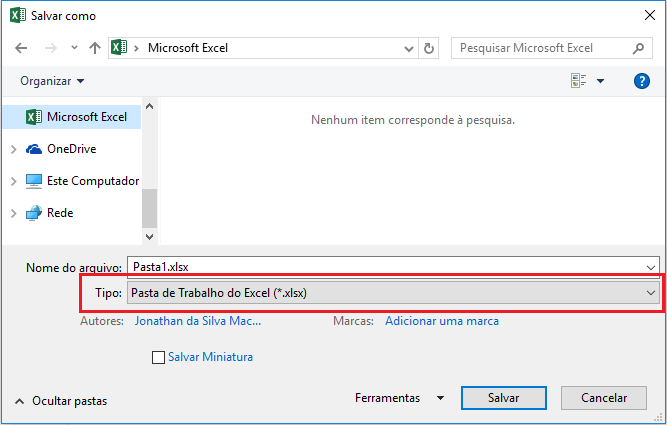Image resolution: width=667 pixels, height=425 pixels.
Task: Expand the Rede tree node
Action: [14, 213]
